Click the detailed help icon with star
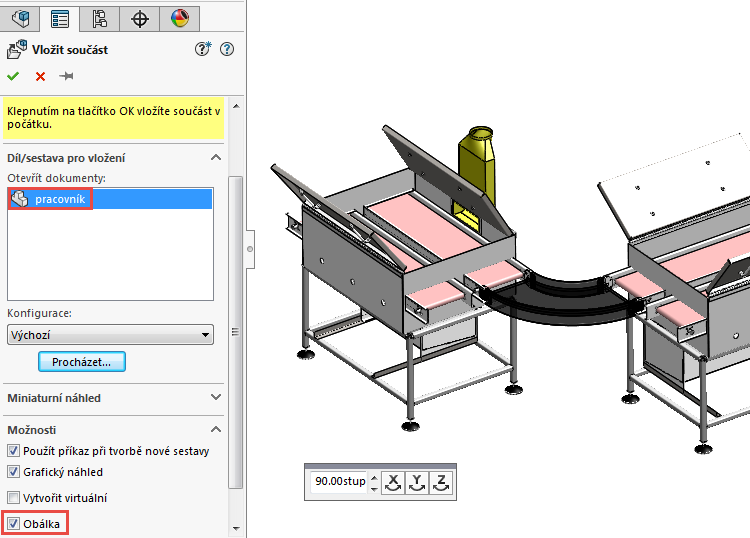This screenshot has width=750, height=538. [203, 48]
